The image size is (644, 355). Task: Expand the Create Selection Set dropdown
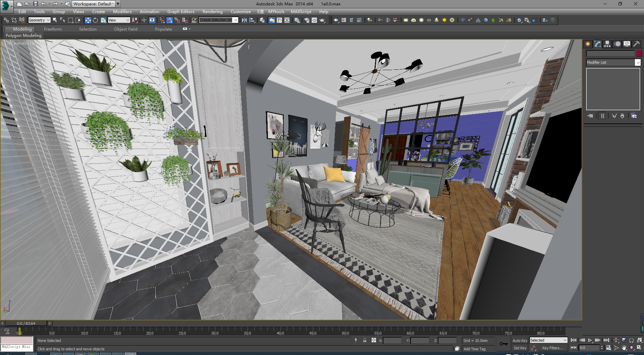pyautogui.click(x=236, y=20)
